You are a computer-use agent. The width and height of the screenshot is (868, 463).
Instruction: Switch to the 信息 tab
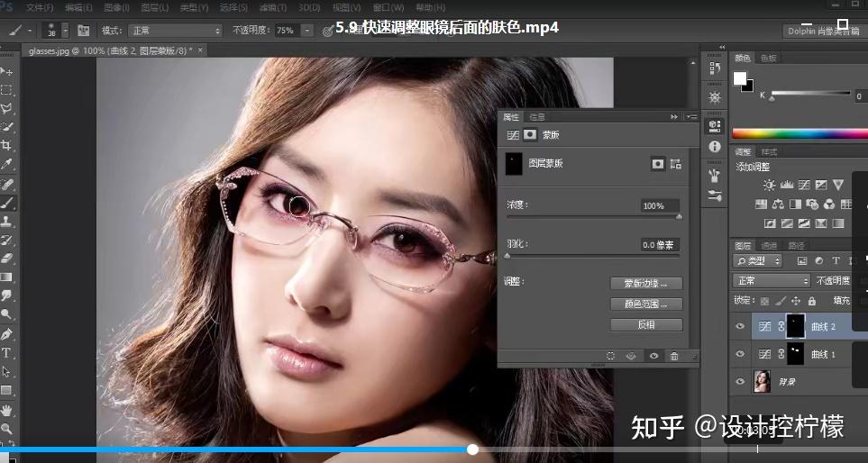coord(537,117)
